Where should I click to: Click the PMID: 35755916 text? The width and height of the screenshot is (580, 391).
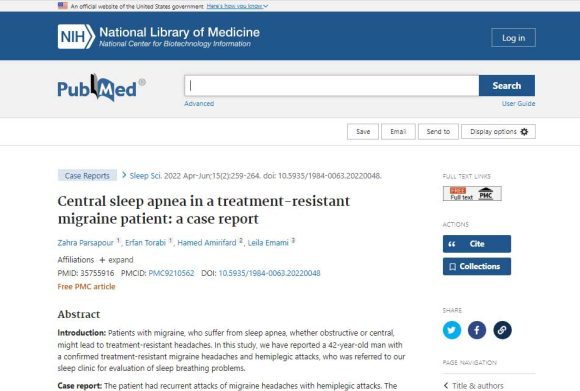click(86, 273)
